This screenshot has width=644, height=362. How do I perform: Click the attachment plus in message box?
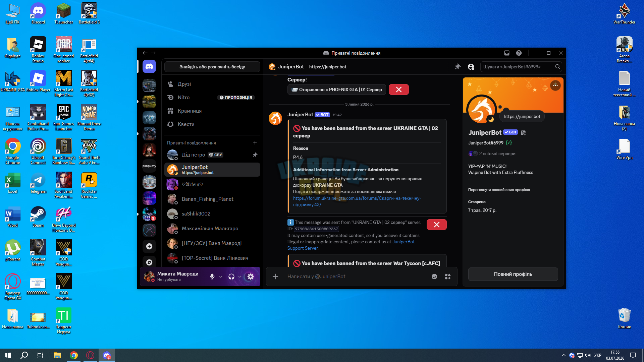275,277
